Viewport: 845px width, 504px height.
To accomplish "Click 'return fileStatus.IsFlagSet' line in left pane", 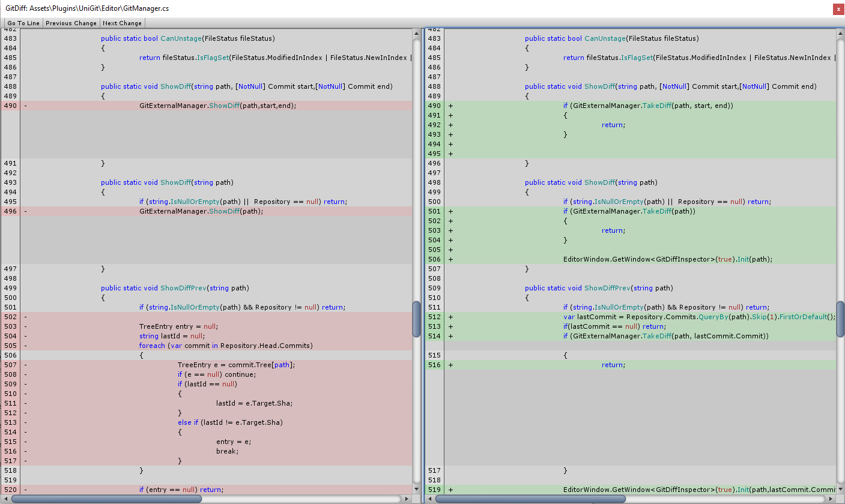I will tap(276, 58).
